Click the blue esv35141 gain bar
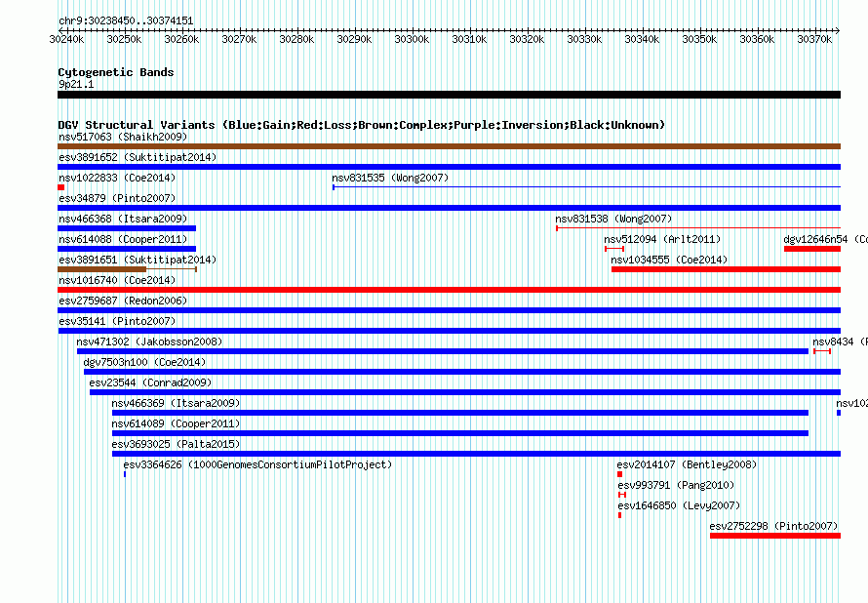This screenshot has width=868, height=603. [450, 331]
